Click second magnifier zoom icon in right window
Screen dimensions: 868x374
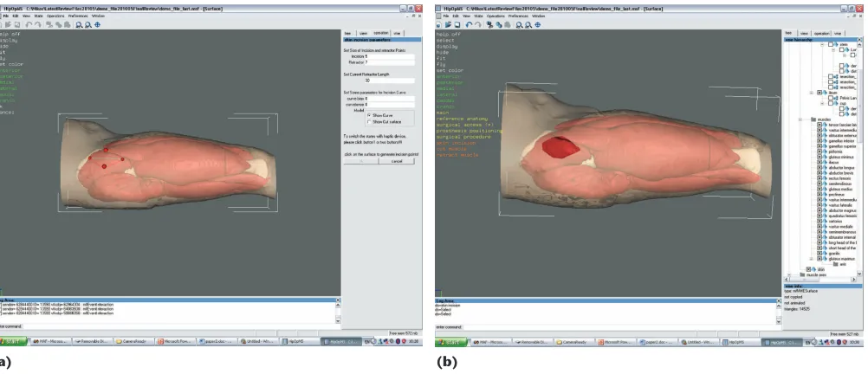528,25
